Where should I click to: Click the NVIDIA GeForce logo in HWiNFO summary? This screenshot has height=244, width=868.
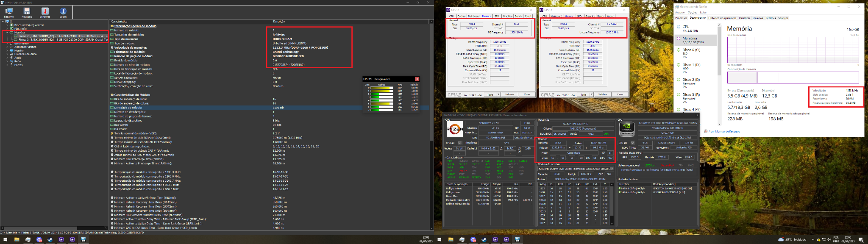tap(626, 129)
